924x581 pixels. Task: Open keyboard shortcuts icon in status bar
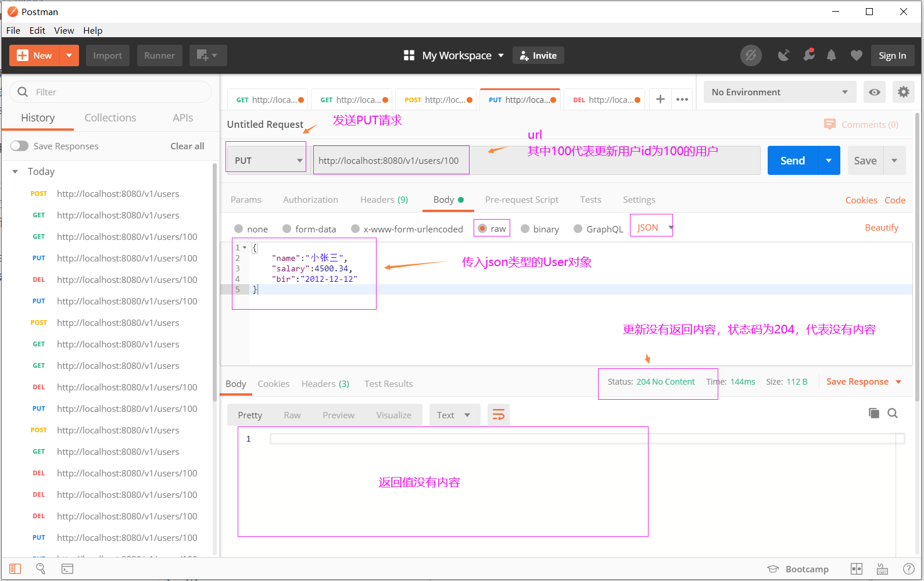click(x=882, y=569)
